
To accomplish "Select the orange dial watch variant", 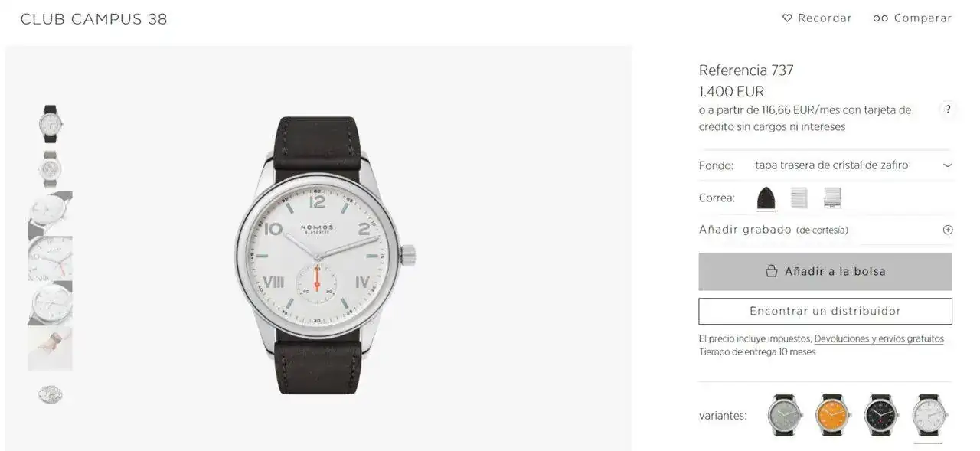I will (833, 415).
